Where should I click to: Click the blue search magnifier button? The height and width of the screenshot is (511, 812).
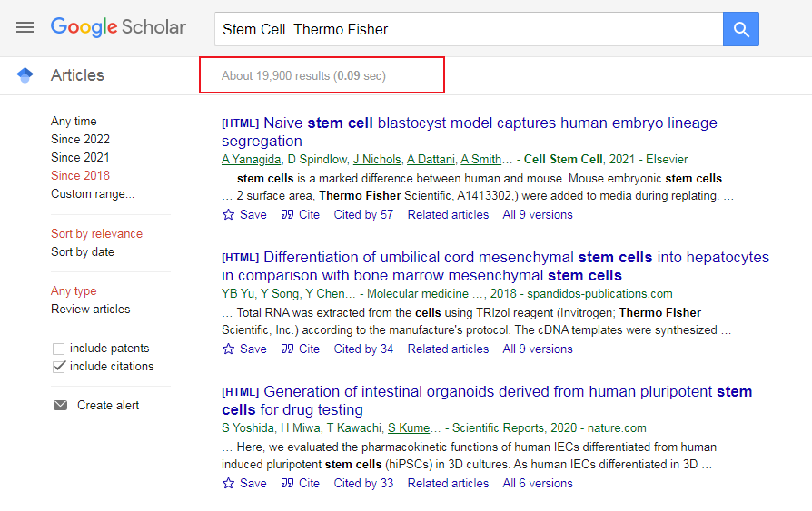741,29
